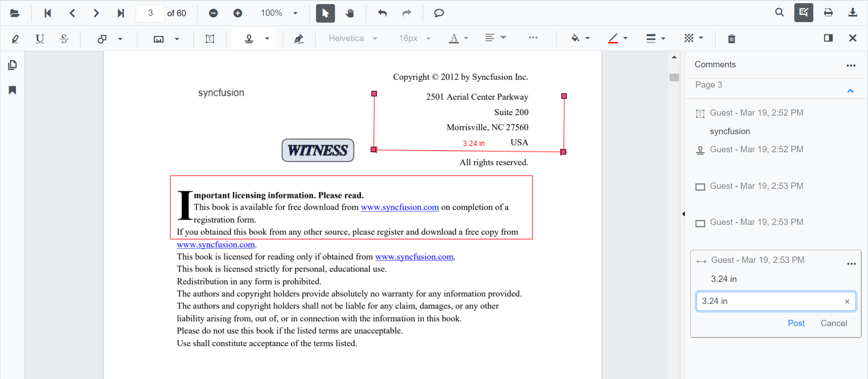The height and width of the screenshot is (379, 868).
Task: Open the shape annotation dropdown arrow
Action: pyautogui.click(x=120, y=39)
